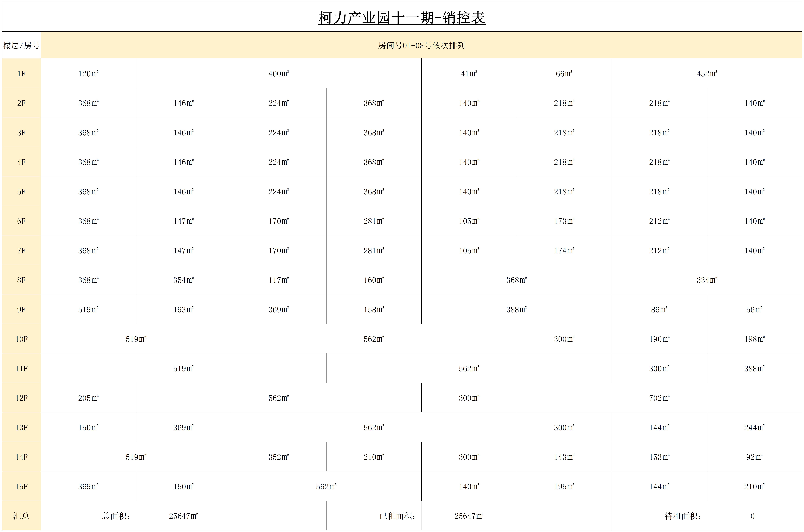Select the 楼层/房号 header cell
804x532 pixels.
(x=21, y=45)
